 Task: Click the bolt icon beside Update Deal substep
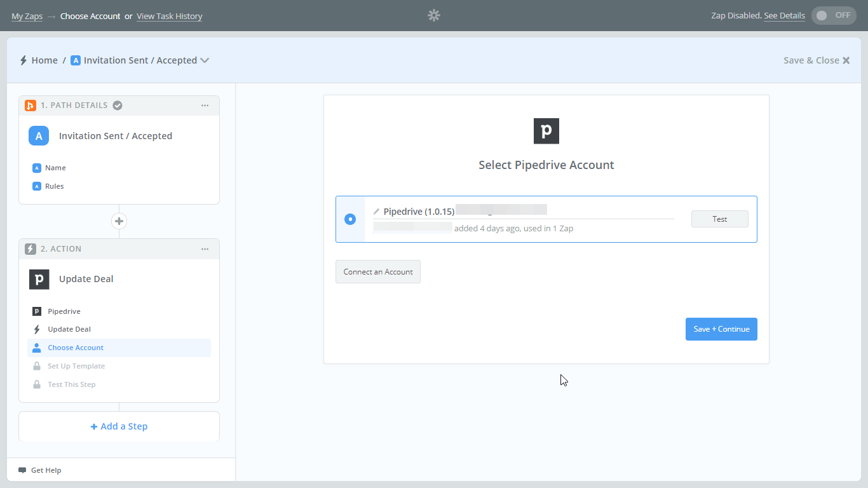pyautogui.click(x=37, y=329)
